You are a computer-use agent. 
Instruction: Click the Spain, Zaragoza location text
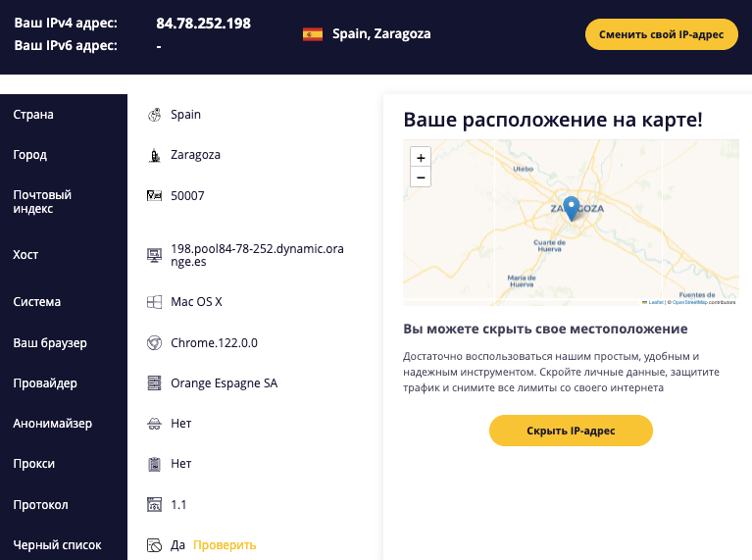(x=381, y=34)
